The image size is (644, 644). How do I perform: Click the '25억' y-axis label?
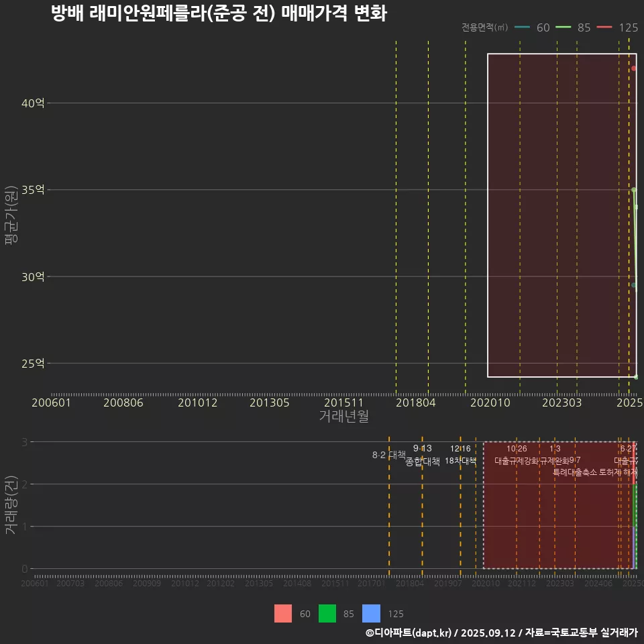pyautogui.click(x=33, y=364)
